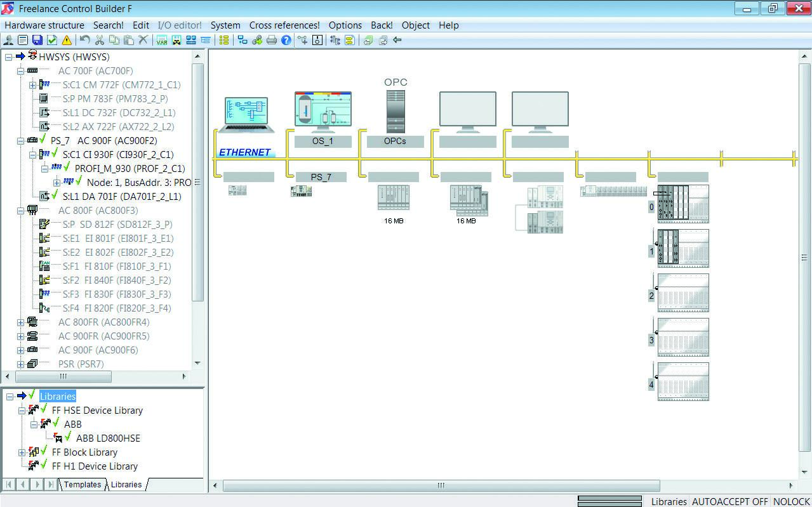Image resolution: width=812 pixels, height=507 pixels.
Task: Open the VAR variable list icon
Action: pyautogui.click(x=162, y=40)
